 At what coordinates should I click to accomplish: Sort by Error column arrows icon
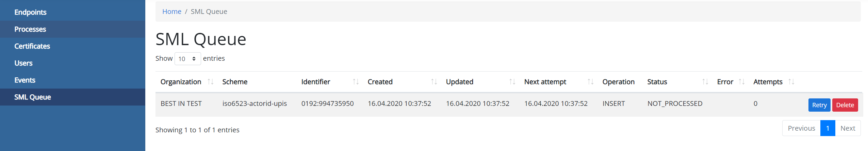pyautogui.click(x=741, y=82)
